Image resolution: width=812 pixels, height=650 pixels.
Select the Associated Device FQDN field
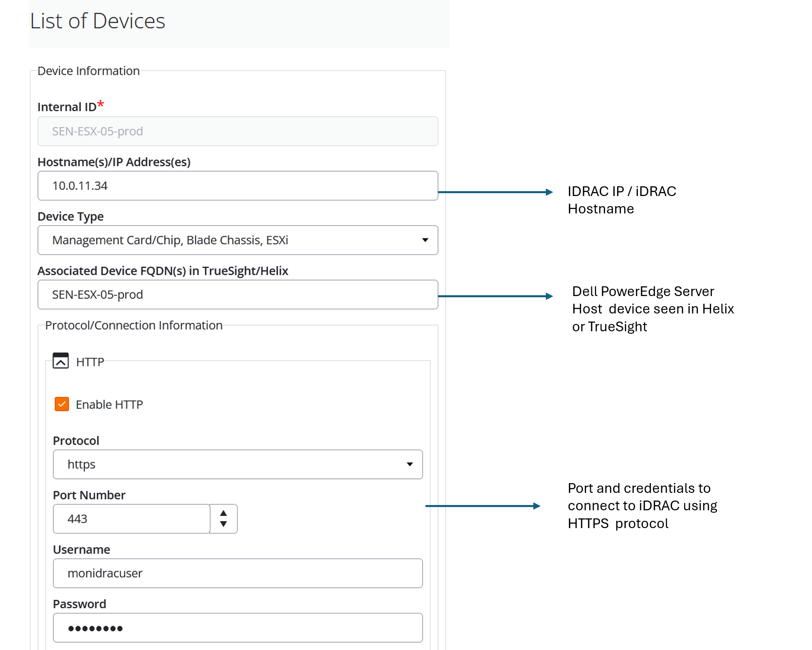click(237, 294)
